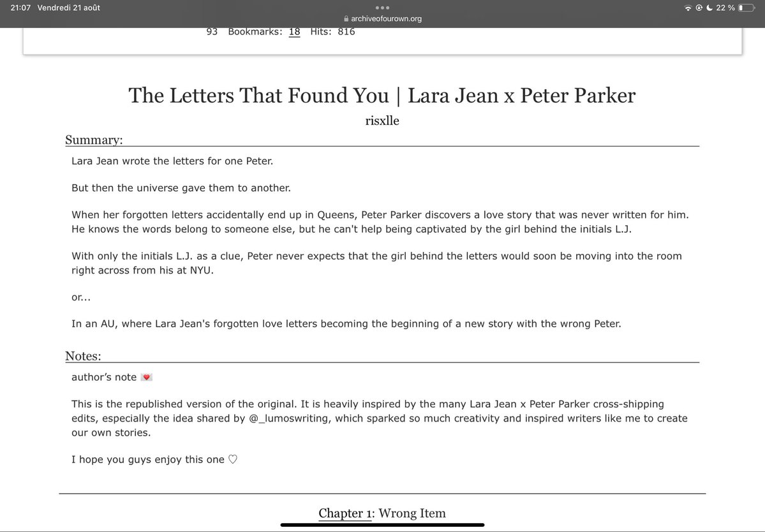Tap the battery indicator icon
The height and width of the screenshot is (532, 765).
(746, 8)
